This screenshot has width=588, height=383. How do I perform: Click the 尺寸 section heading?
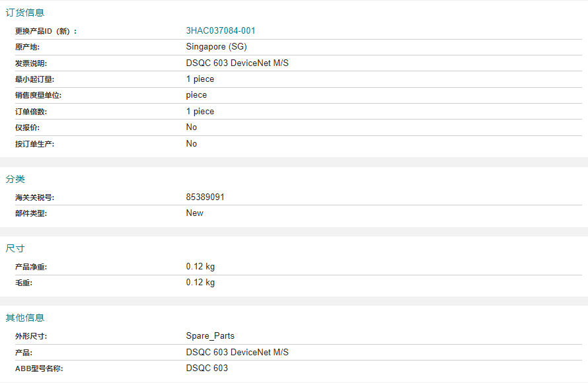(x=15, y=248)
